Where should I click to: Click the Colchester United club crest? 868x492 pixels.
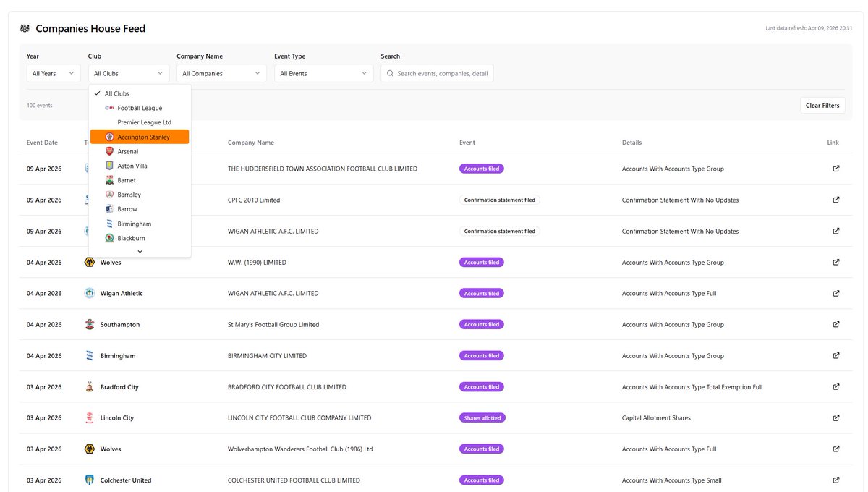90,480
